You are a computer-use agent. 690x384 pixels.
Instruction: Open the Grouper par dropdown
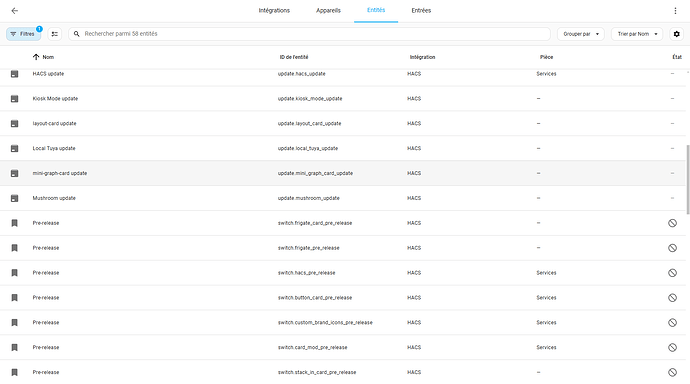[x=580, y=34]
